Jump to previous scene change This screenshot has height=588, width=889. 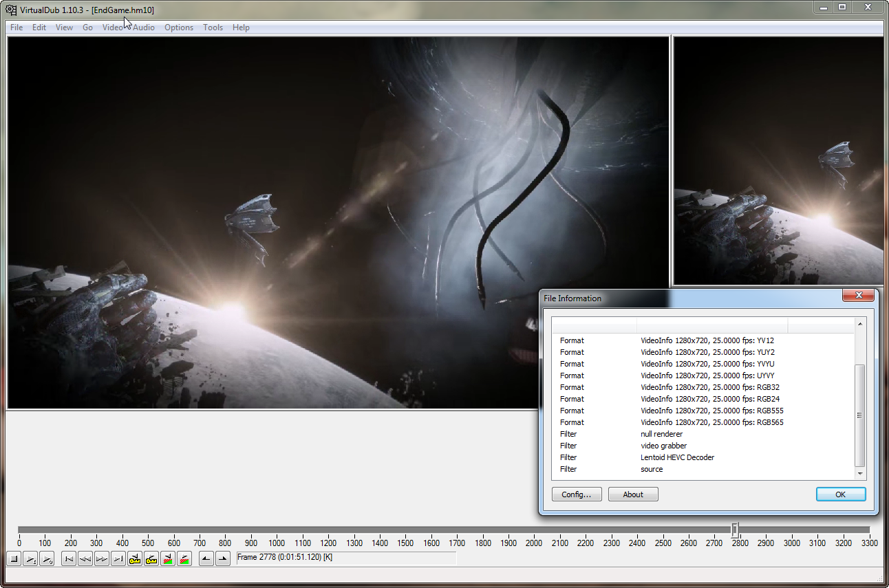click(x=168, y=559)
